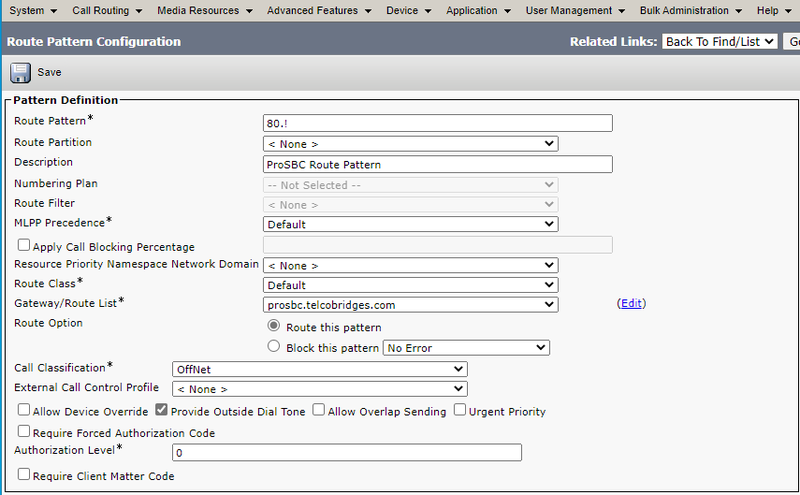The height and width of the screenshot is (495, 800).
Task: Open the Bulk Administration menu
Action: 690,10
